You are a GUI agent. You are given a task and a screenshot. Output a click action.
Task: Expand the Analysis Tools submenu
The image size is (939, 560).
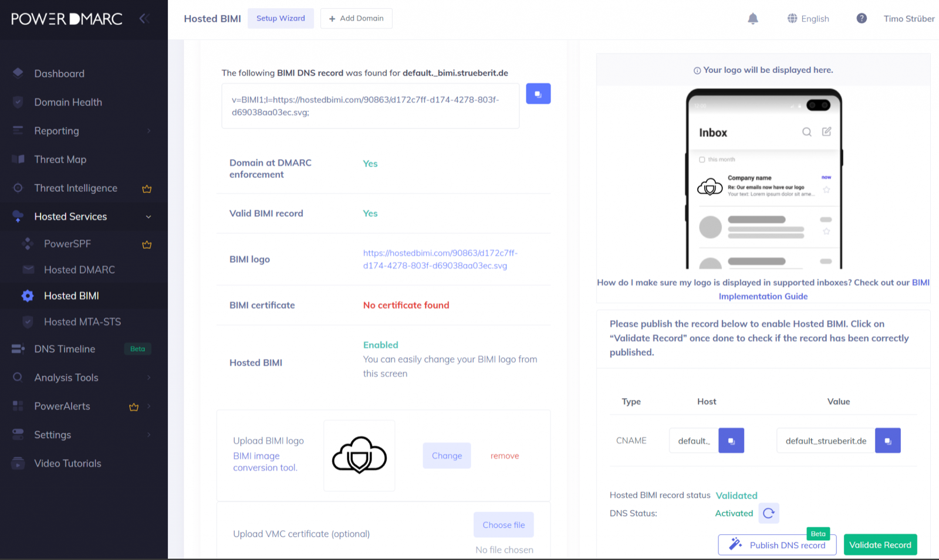point(148,378)
